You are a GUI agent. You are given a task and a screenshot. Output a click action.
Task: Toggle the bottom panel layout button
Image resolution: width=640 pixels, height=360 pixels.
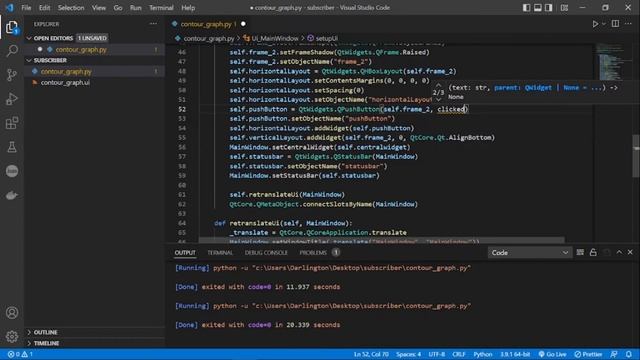tap(538, 8)
